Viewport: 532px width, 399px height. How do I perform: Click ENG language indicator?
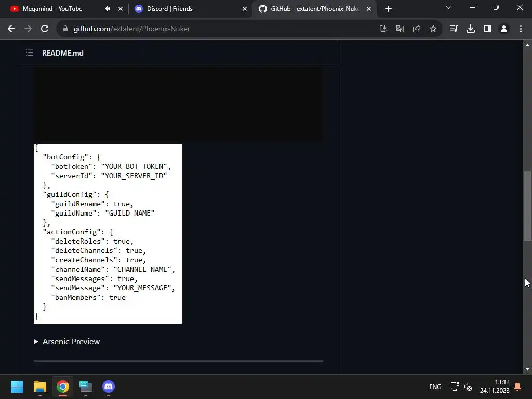[435, 387]
